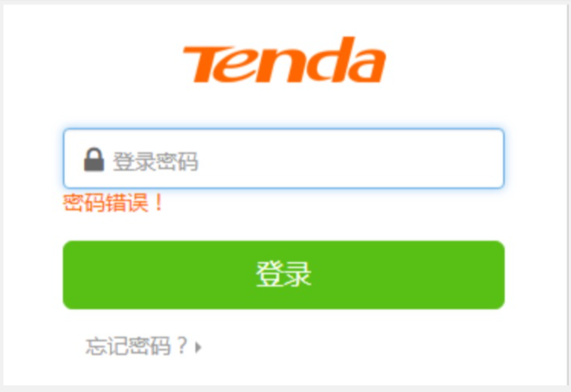Click the 登录密码 placeholder text
The image size is (571, 392).
click(156, 161)
